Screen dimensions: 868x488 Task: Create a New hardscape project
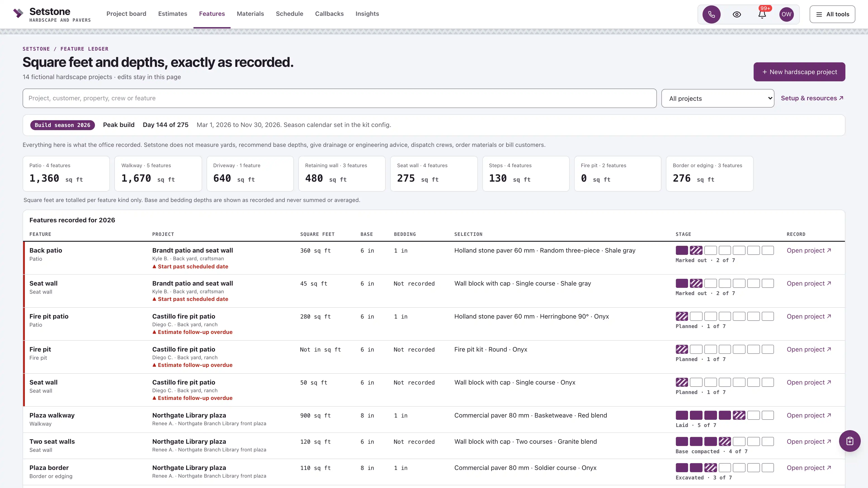[799, 72]
